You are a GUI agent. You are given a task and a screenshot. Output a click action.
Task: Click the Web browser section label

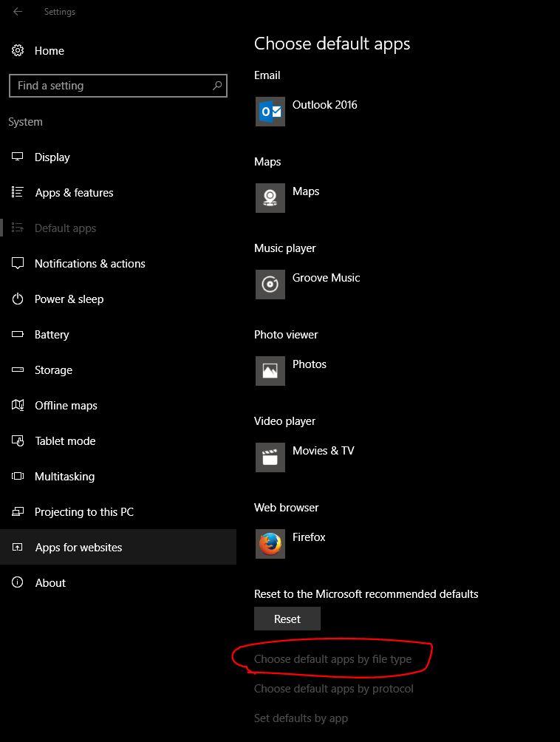coord(286,507)
